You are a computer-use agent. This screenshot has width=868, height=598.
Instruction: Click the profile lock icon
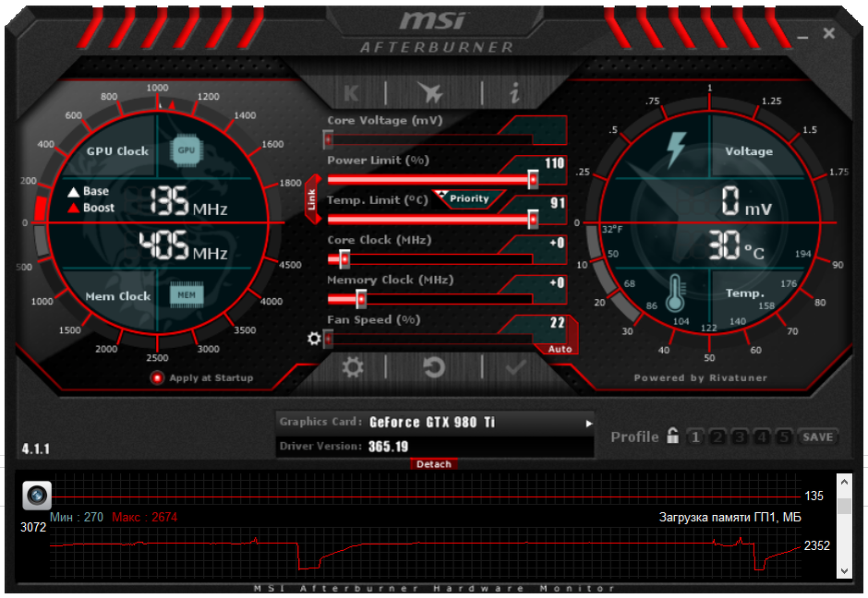coord(672,436)
